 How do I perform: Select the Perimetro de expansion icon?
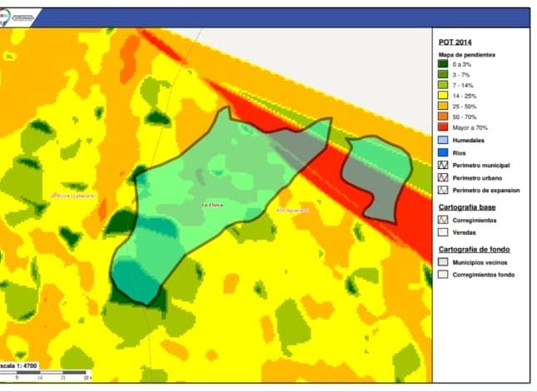(443, 190)
